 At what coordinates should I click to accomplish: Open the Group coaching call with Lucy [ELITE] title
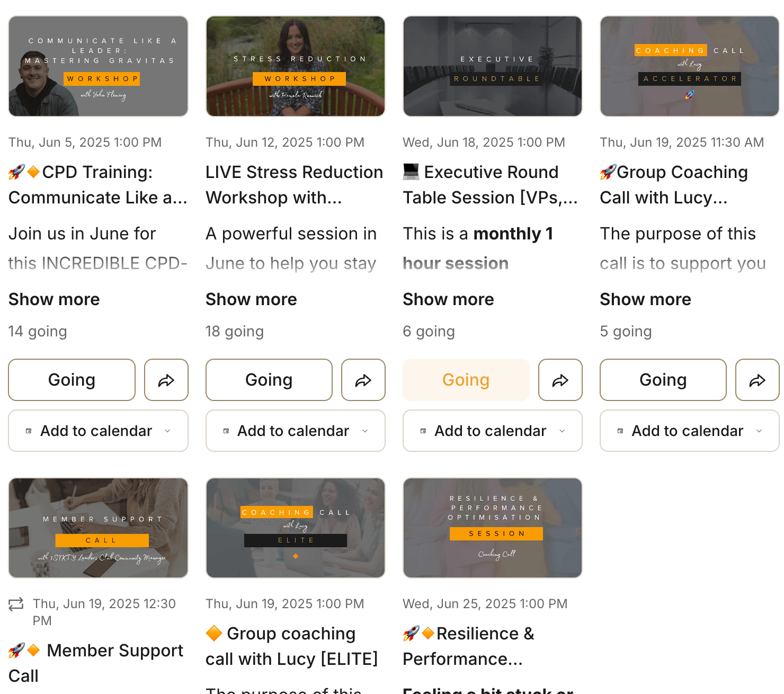pos(292,646)
